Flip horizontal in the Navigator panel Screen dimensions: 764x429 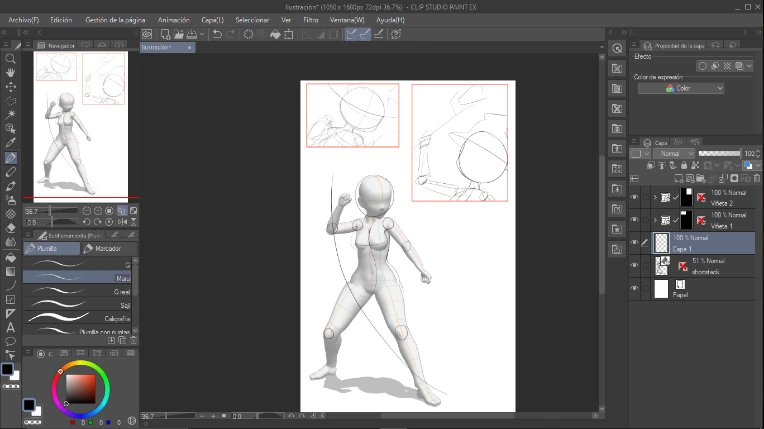122,222
